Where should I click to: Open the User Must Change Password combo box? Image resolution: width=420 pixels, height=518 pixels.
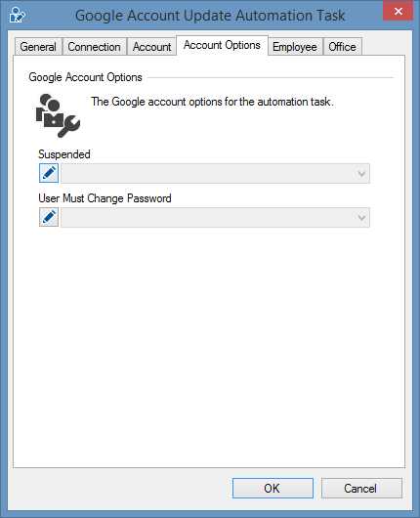coord(215,217)
